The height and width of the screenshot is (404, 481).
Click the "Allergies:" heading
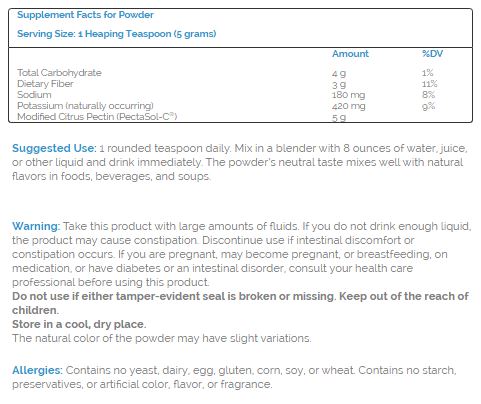pyautogui.click(x=37, y=370)
